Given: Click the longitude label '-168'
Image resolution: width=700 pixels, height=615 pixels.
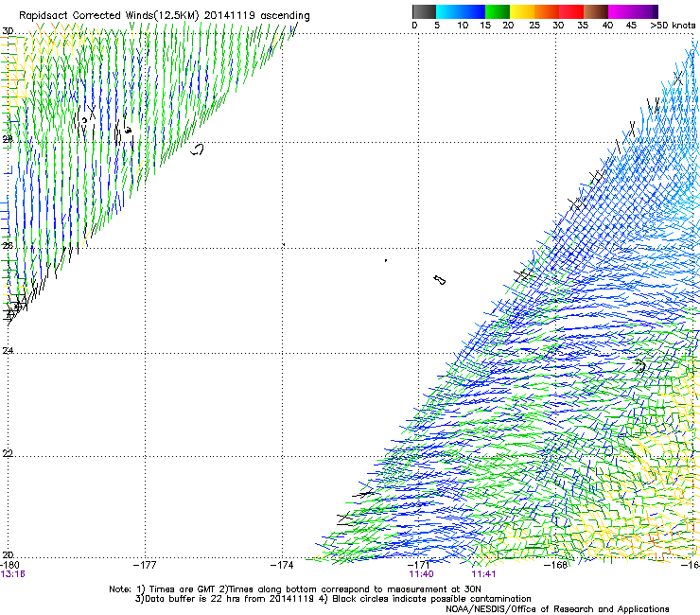Looking at the screenshot, I should coord(555,565).
